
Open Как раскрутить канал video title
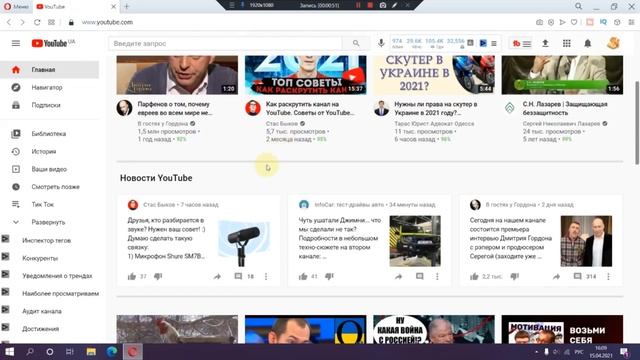310,109
